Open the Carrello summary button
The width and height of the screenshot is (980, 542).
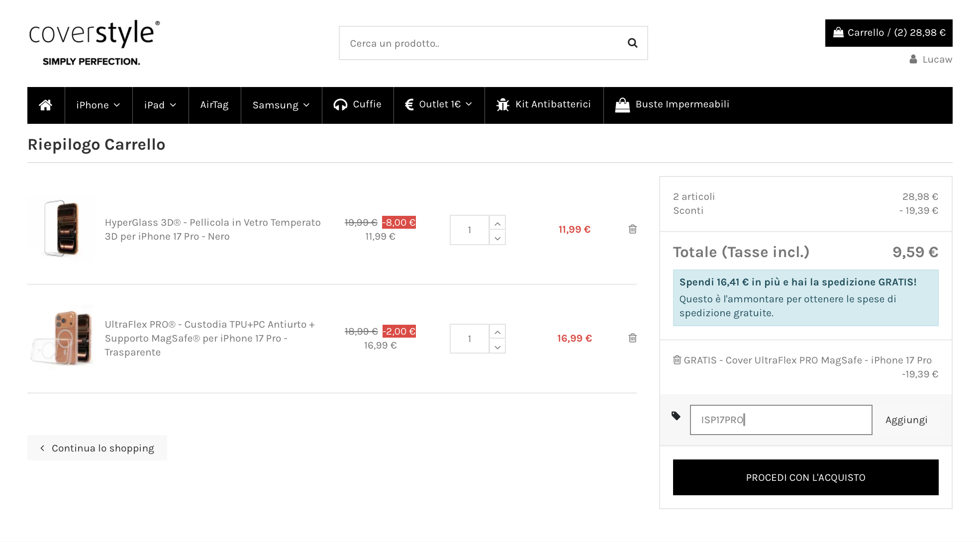[x=889, y=33]
